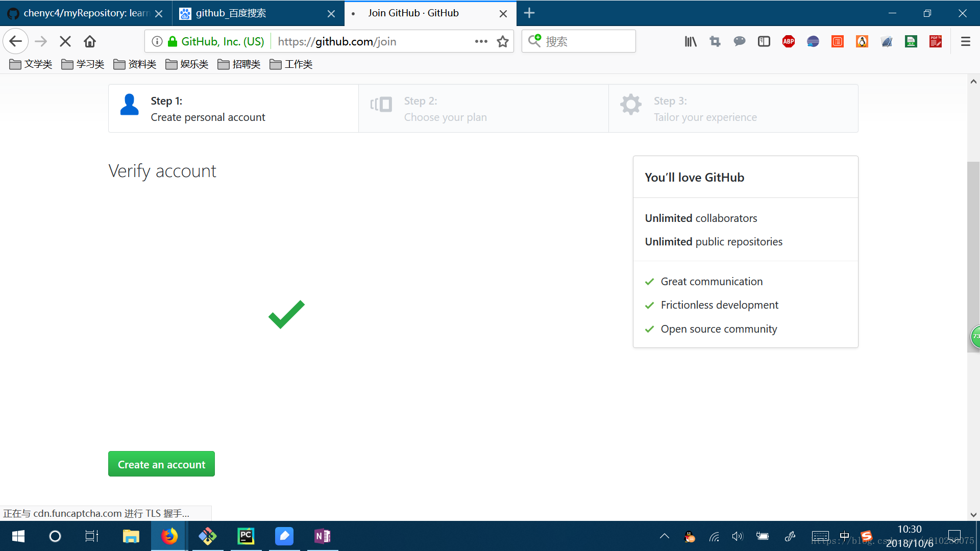Open the Firefox hamburger menu

click(965, 41)
